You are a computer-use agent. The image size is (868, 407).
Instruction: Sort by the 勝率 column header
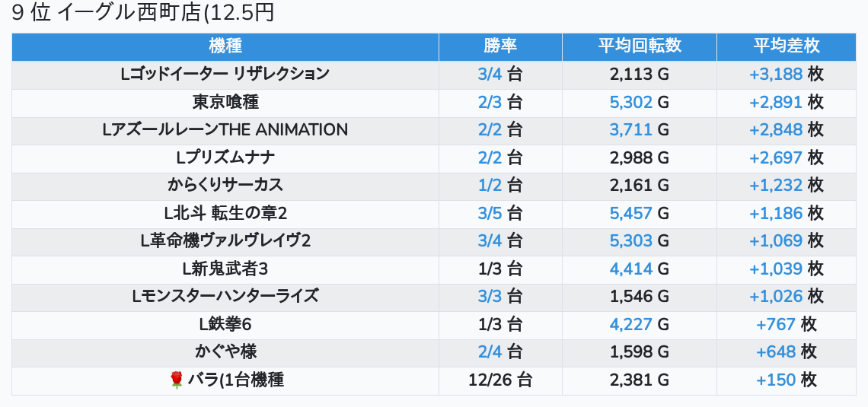pyautogui.click(x=500, y=46)
